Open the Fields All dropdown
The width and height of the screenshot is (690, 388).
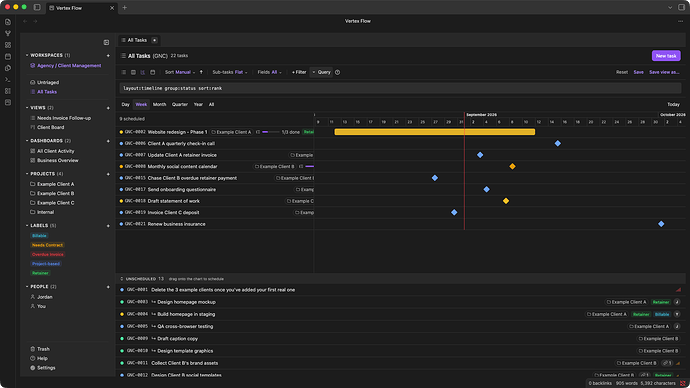(269, 72)
